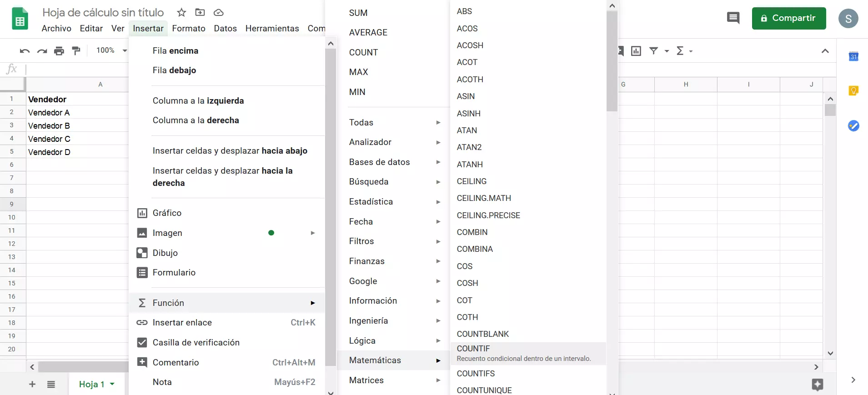Open the Editar menu
This screenshot has width=868, height=395.
91,28
